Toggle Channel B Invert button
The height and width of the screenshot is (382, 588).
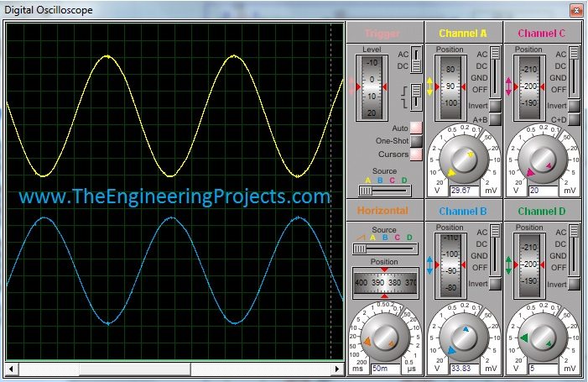tap(496, 284)
